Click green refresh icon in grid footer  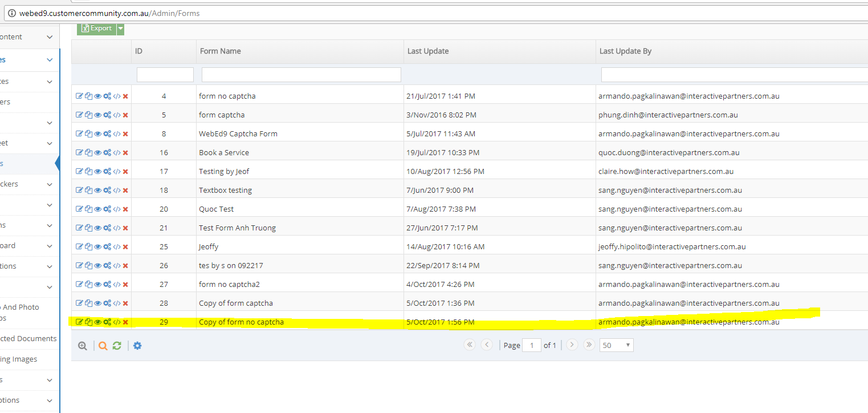117,346
